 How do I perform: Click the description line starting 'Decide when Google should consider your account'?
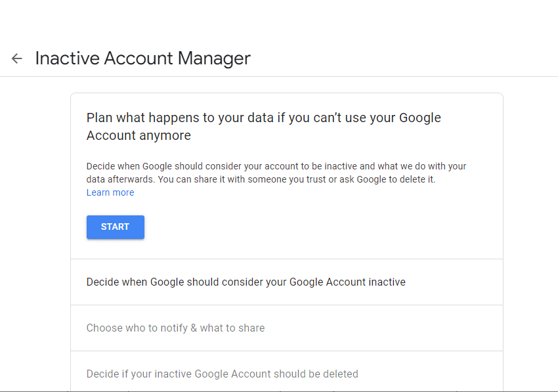tap(276, 166)
